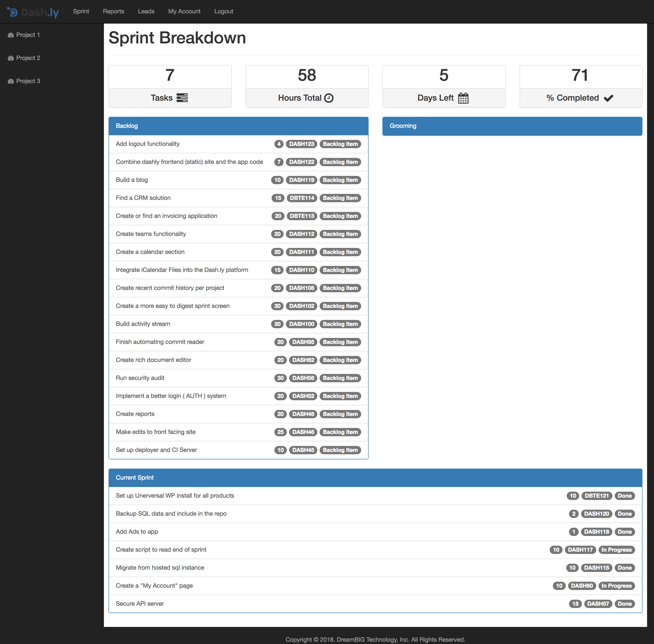The height and width of the screenshot is (644, 654).
Task: Click the DBTE121 badge
Action: tap(597, 496)
